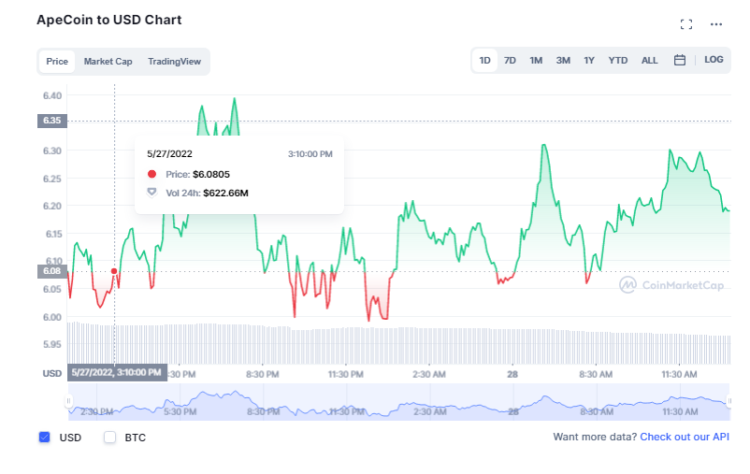Click the 5/27/2022, 3:10:00 PM crosshair time label

[117, 373]
